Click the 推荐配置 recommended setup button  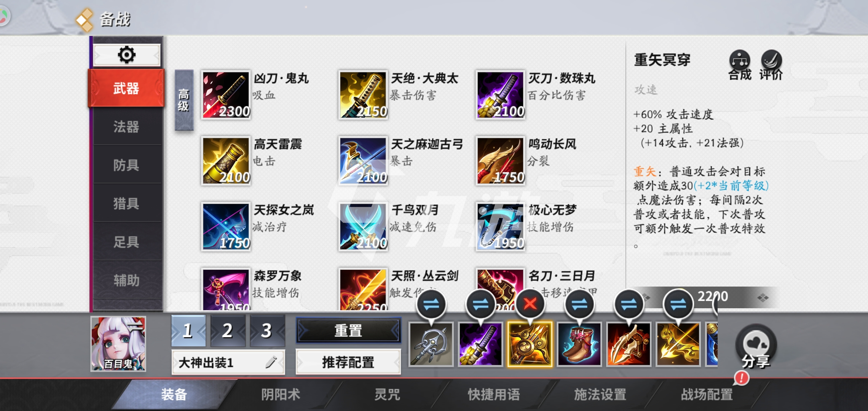point(348,362)
